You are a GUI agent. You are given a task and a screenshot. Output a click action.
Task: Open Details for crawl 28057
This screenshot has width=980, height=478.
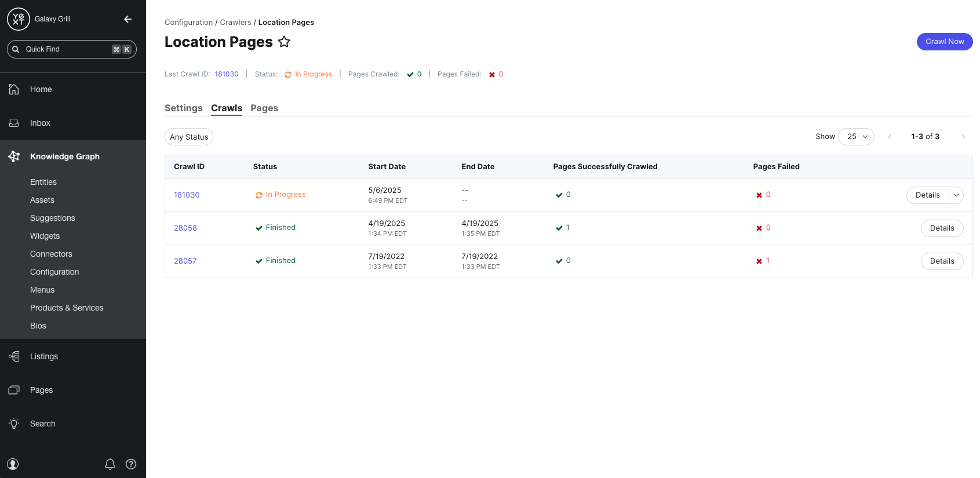[942, 261]
